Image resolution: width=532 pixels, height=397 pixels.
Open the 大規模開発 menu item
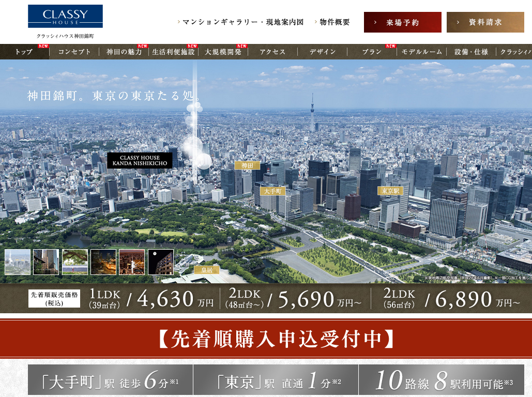[x=223, y=52]
